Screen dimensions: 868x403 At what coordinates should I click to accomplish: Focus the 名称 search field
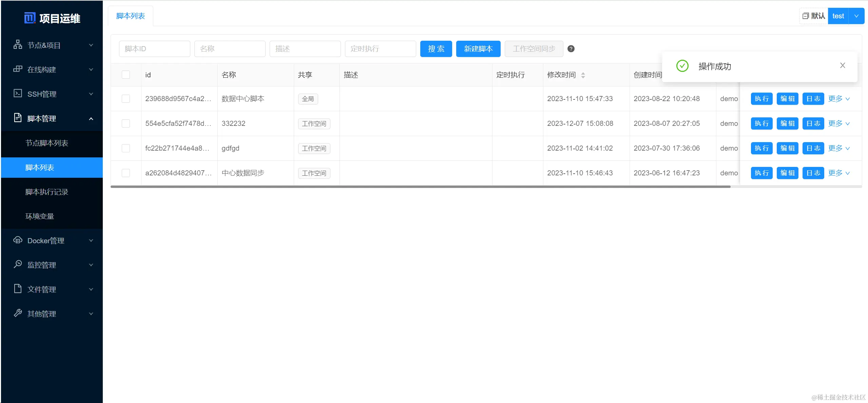click(230, 49)
